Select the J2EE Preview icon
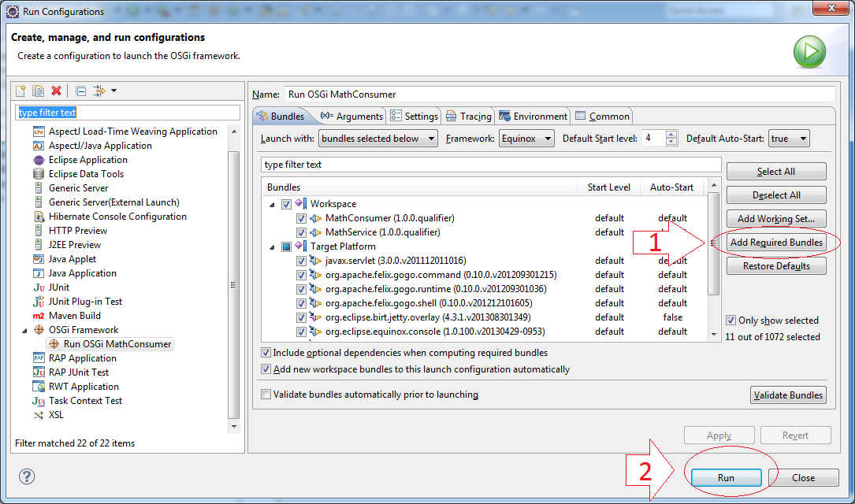This screenshot has height=504, width=855. coord(39,245)
